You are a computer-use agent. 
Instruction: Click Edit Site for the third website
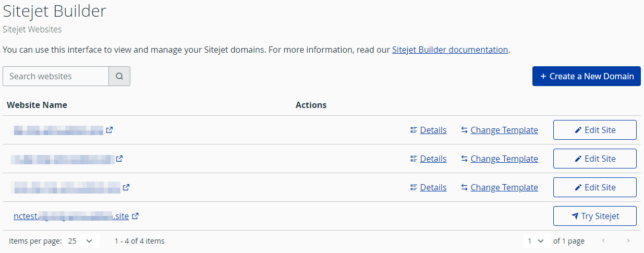pos(595,187)
